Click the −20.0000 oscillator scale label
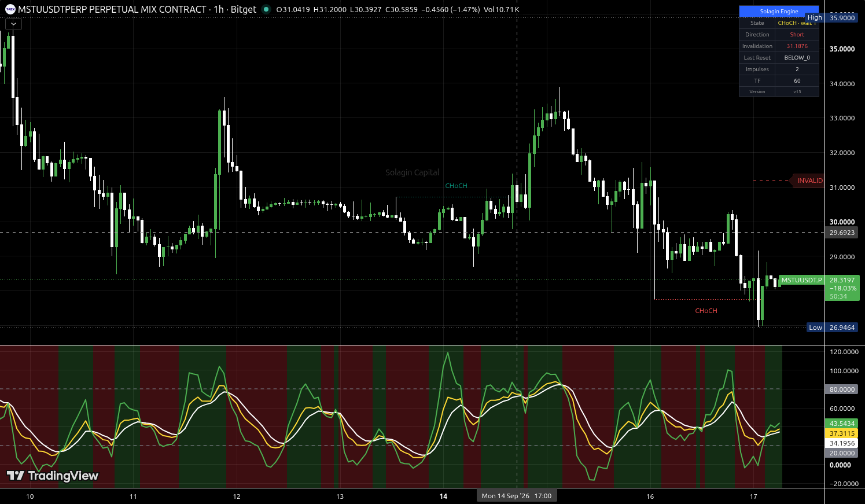Viewport: 865px width, 504px height. [844, 484]
